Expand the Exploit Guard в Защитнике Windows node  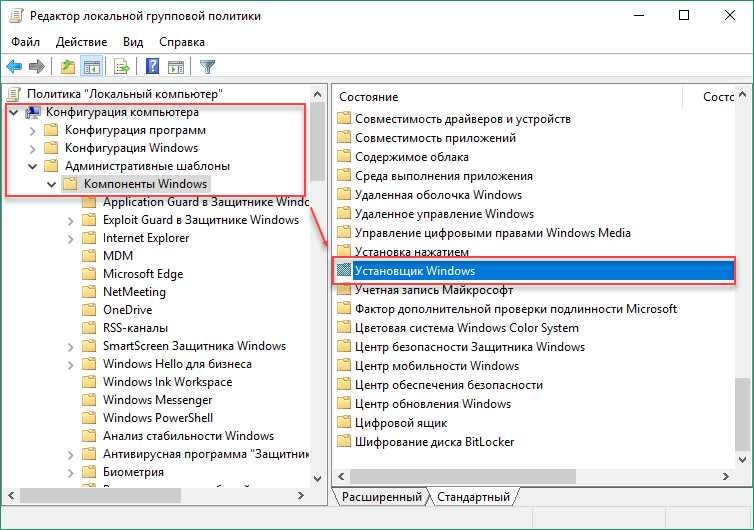click(71, 221)
